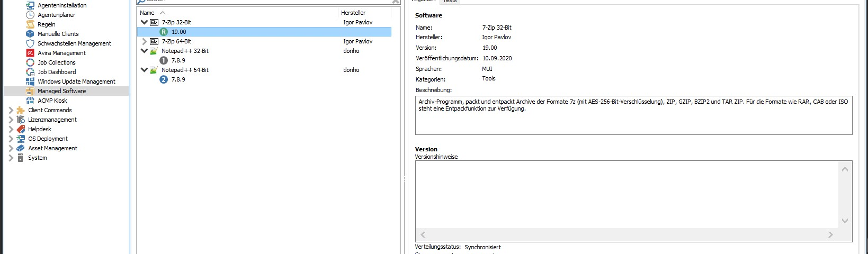Open the Job Dashboard entry
The height and width of the screenshot is (254, 868).
pos(57,72)
